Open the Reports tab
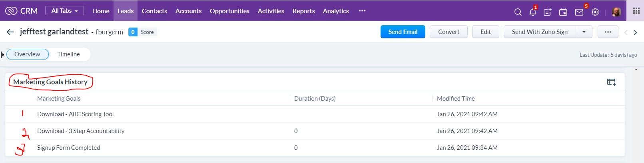 tap(303, 11)
